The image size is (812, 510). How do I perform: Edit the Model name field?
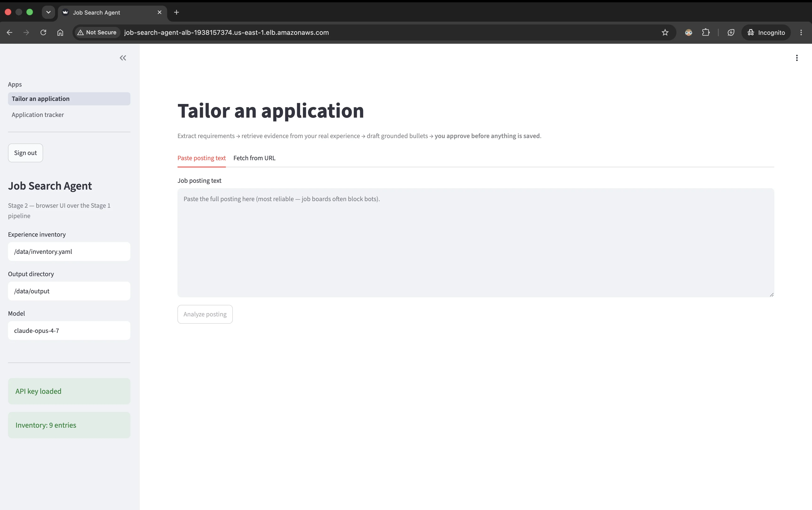point(69,331)
